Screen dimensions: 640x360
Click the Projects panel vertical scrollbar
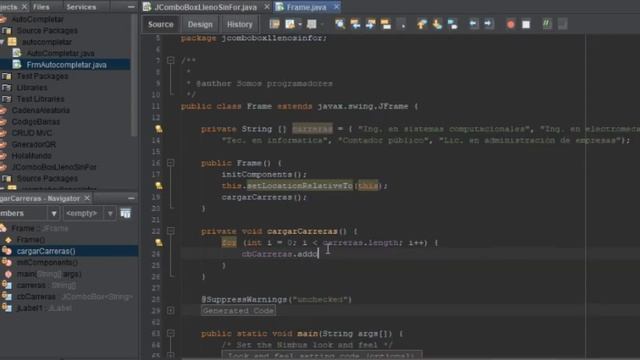coord(134,76)
